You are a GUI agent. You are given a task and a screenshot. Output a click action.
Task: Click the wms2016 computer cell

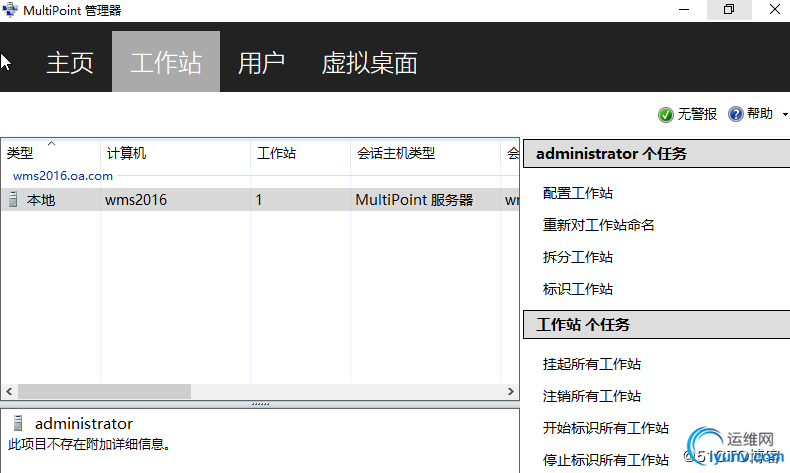click(x=136, y=200)
